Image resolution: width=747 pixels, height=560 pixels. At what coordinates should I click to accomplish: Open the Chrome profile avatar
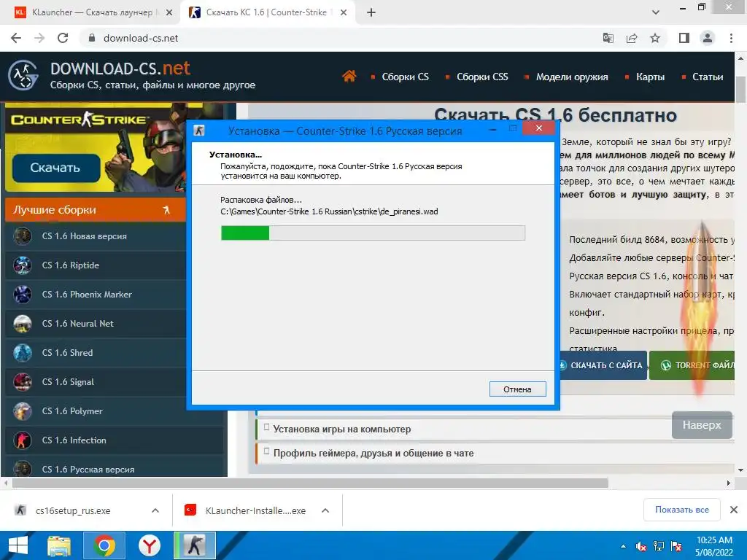tap(708, 38)
